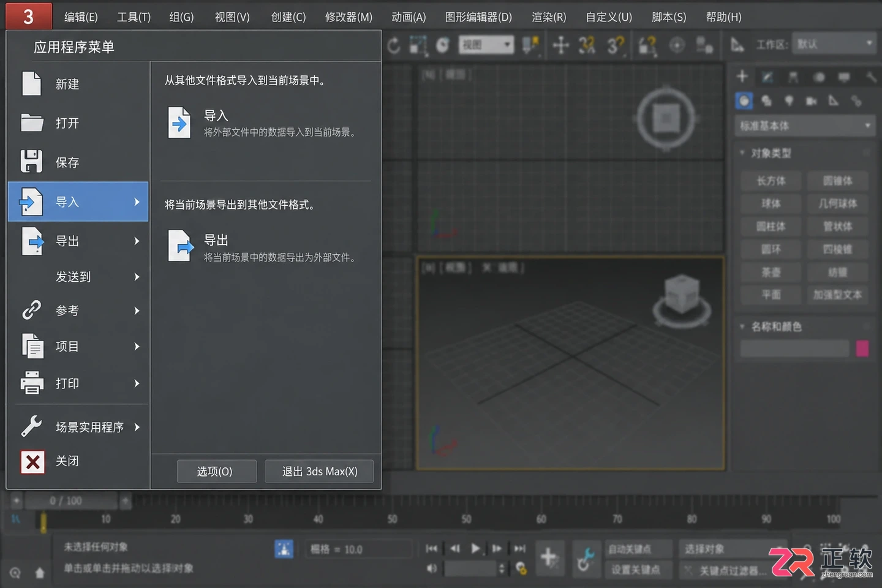Viewport: 882px width, 588px height.
Task: Play the animation
Action: pos(475,549)
